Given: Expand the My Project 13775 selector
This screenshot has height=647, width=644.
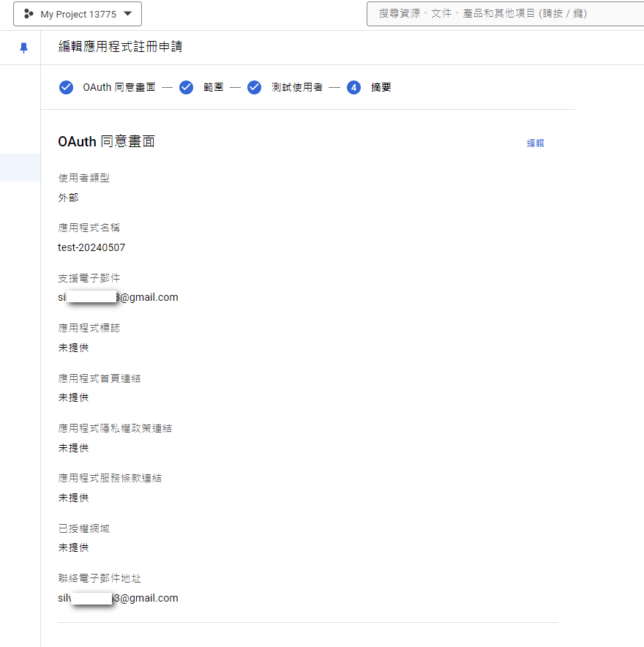Looking at the screenshot, I should coord(77,13).
